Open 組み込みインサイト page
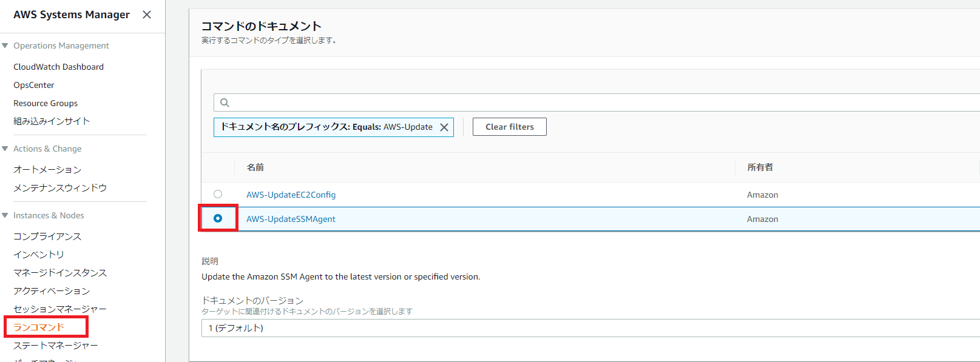980x362 pixels. pyautogui.click(x=52, y=121)
